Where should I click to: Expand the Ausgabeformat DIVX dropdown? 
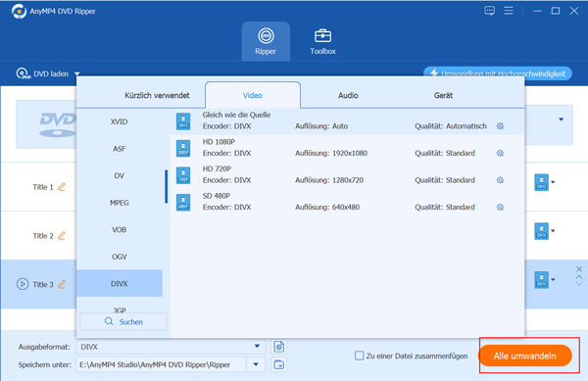[257, 346]
